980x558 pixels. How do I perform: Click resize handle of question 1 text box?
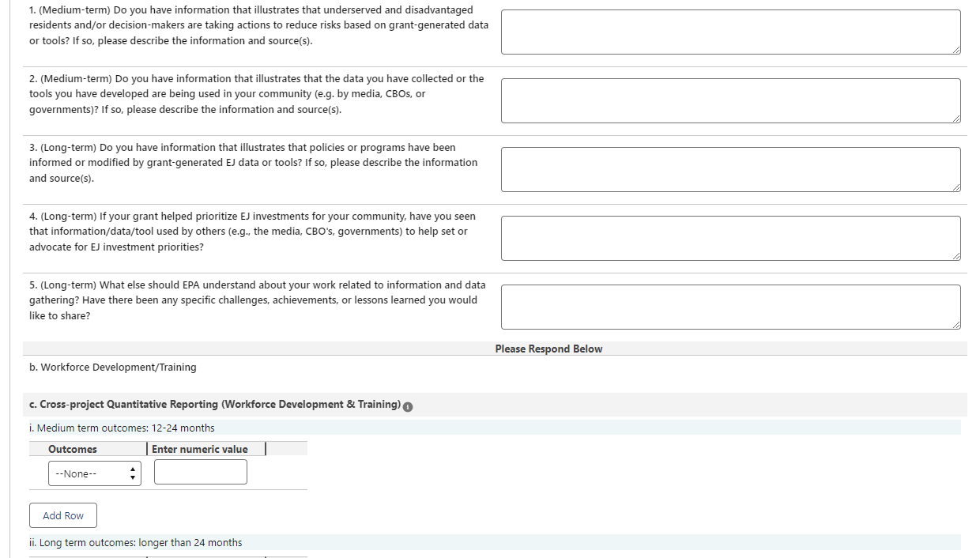coord(956,50)
